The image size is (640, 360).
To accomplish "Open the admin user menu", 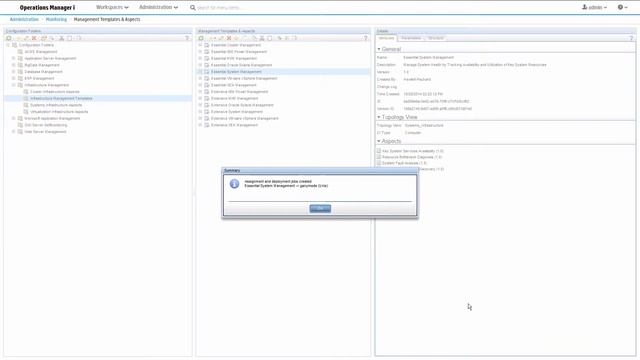I will pyautogui.click(x=594, y=7).
